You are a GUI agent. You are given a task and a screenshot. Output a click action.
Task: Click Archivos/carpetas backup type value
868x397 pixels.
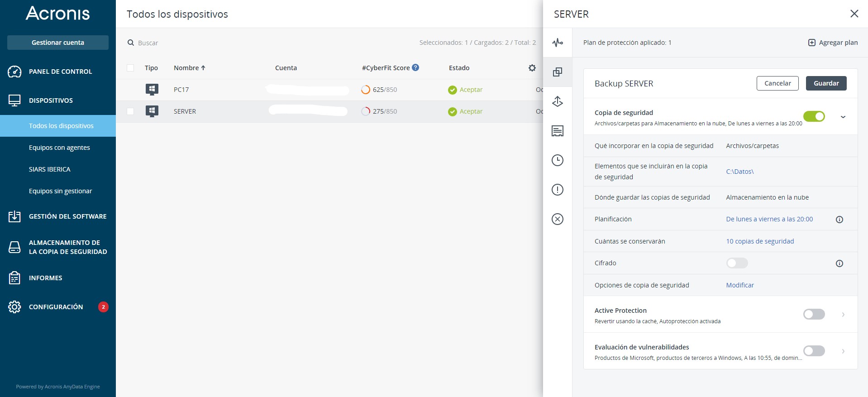(752, 146)
